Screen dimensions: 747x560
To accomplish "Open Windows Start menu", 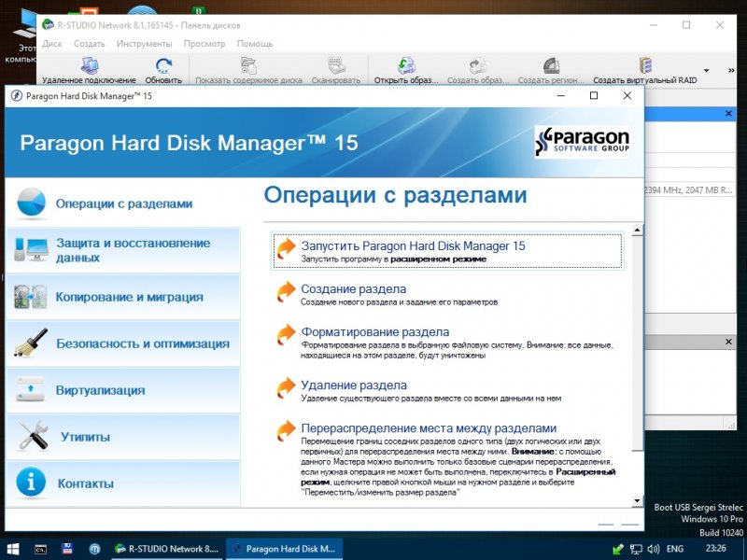I will point(13,549).
